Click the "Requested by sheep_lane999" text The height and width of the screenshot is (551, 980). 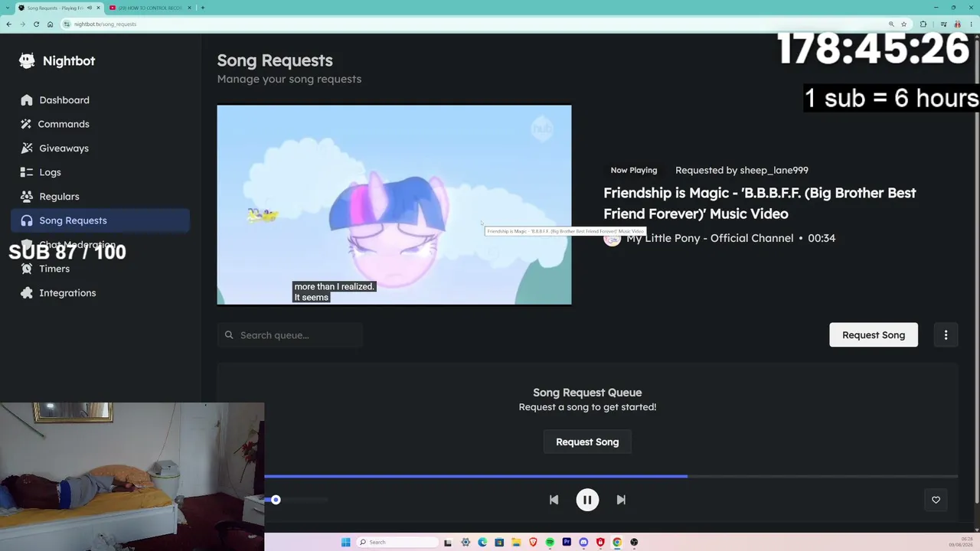[742, 170]
